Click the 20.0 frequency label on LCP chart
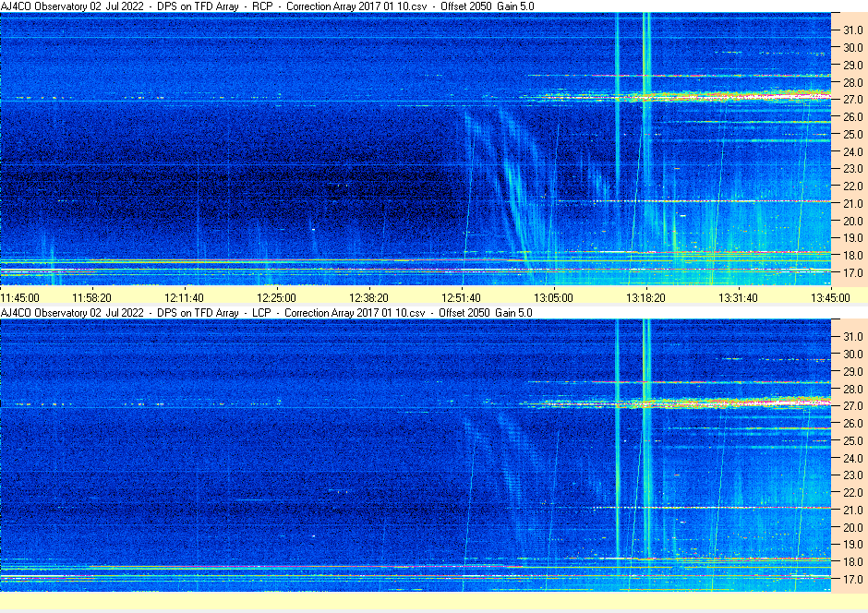 (853, 527)
